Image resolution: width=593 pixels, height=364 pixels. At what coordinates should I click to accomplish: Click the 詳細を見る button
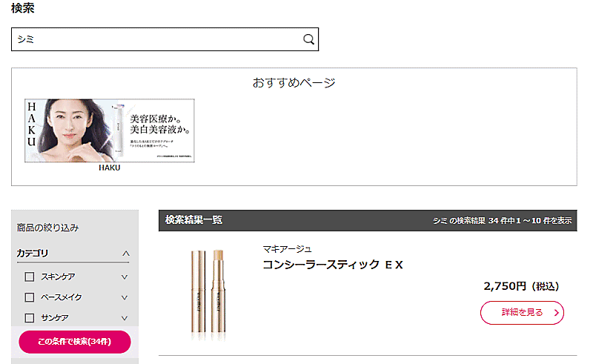click(522, 313)
